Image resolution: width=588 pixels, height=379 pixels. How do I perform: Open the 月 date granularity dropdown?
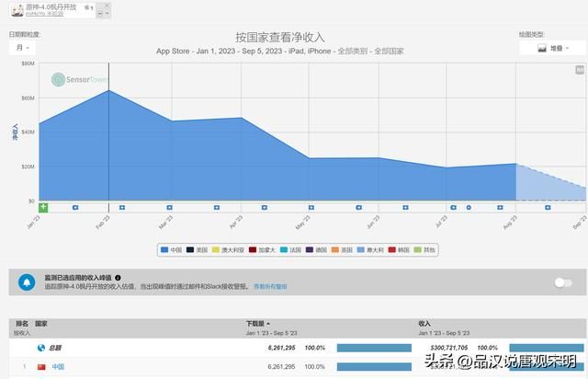(22, 48)
